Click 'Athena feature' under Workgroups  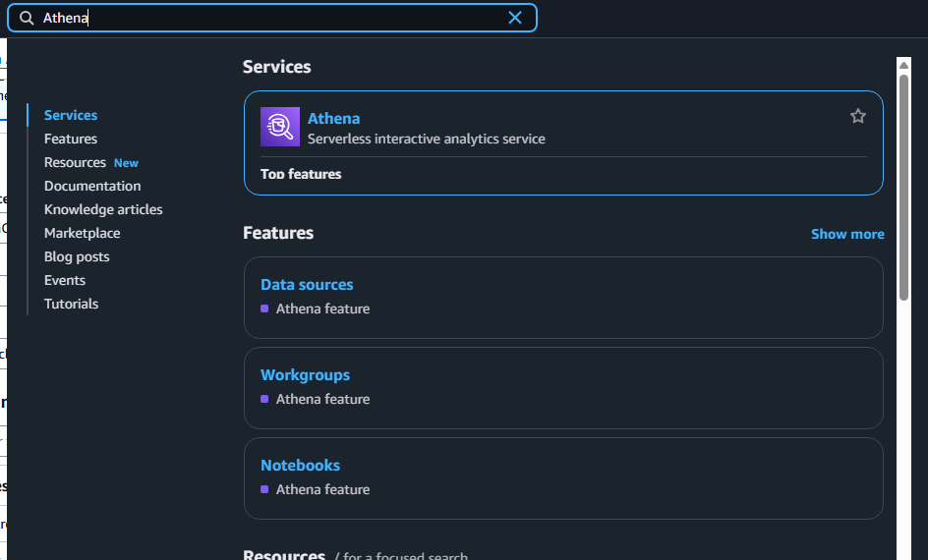322,399
